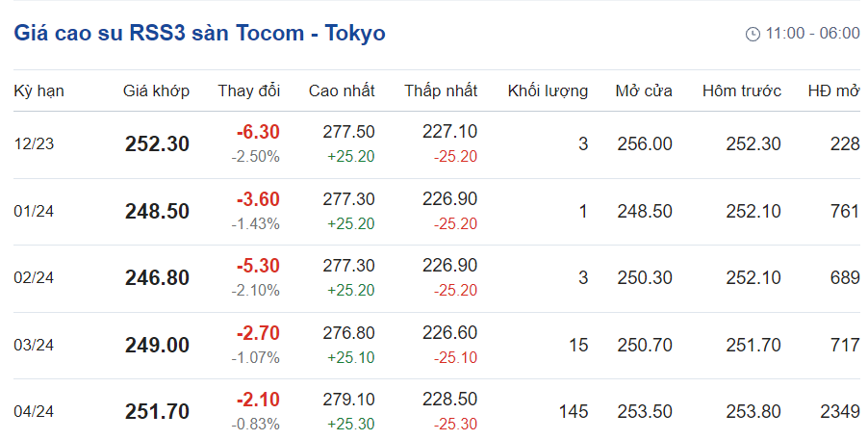
Task: Click the HĐ mở column header
Action: [833, 91]
